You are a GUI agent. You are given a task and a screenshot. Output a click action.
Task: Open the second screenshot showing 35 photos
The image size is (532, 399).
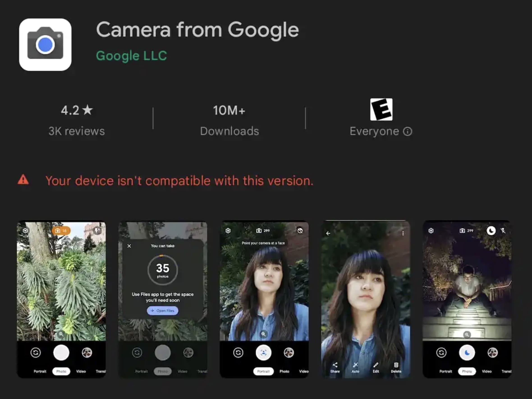click(163, 299)
